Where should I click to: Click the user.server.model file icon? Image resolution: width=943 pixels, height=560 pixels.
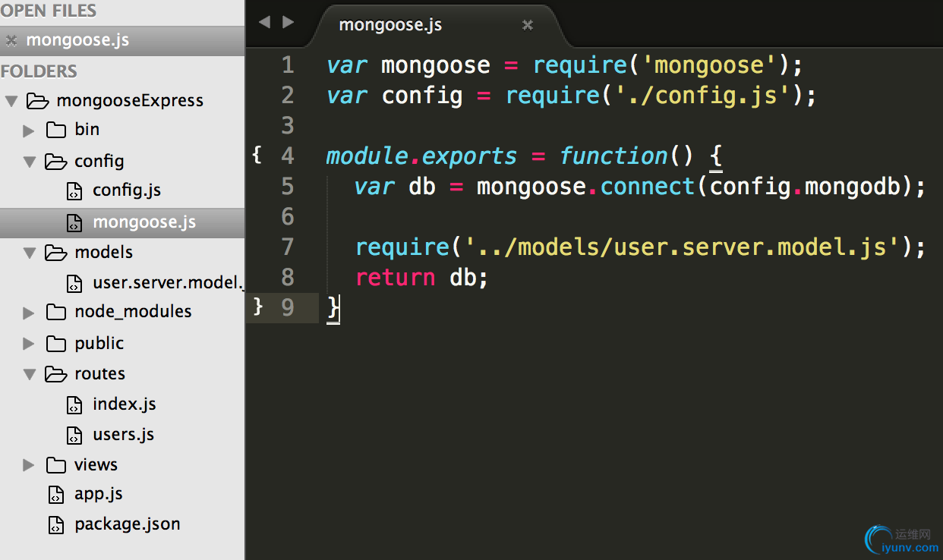point(74,284)
